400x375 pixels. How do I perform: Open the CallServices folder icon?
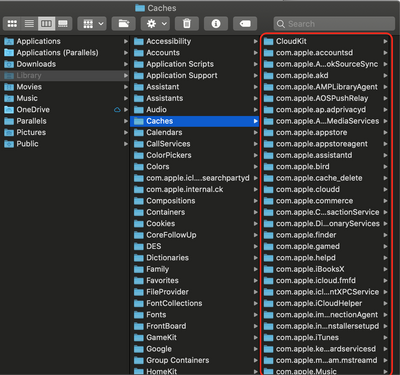(x=139, y=144)
